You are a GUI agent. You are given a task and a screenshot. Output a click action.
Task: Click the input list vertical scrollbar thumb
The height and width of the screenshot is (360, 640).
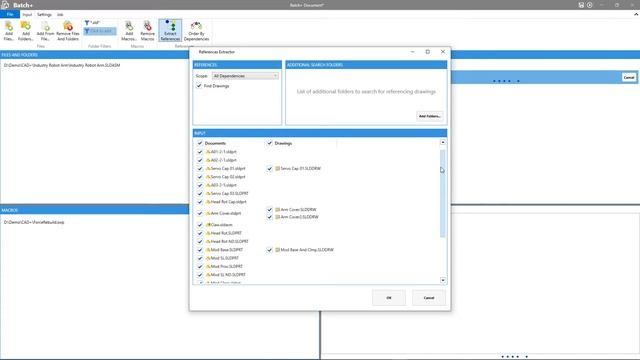443,193
